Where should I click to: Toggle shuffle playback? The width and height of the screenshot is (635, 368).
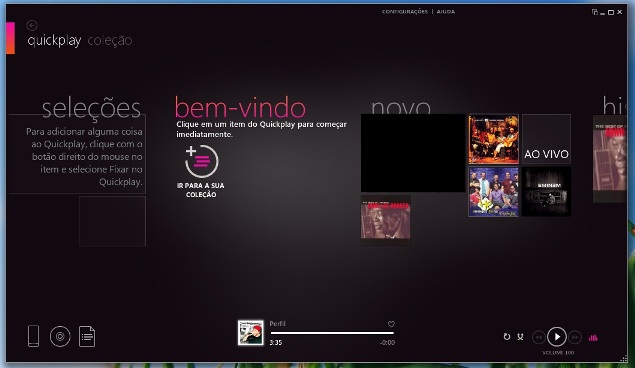point(520,336)
